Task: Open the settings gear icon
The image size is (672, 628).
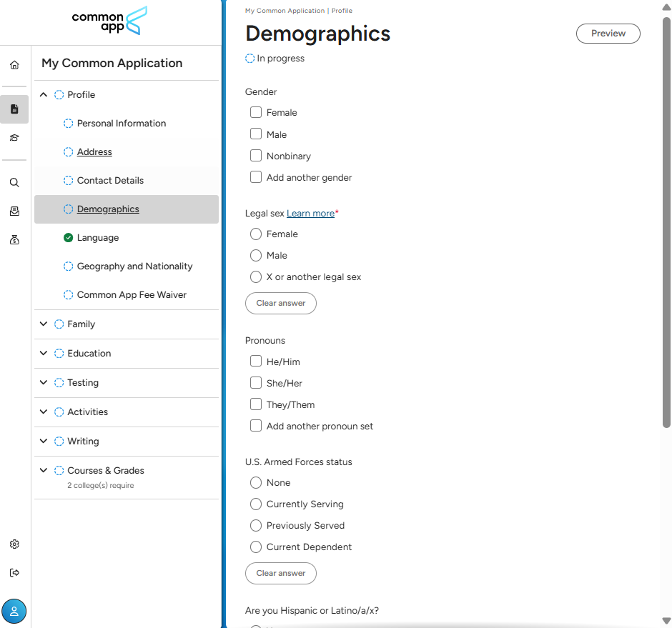Action: (14, 544)
